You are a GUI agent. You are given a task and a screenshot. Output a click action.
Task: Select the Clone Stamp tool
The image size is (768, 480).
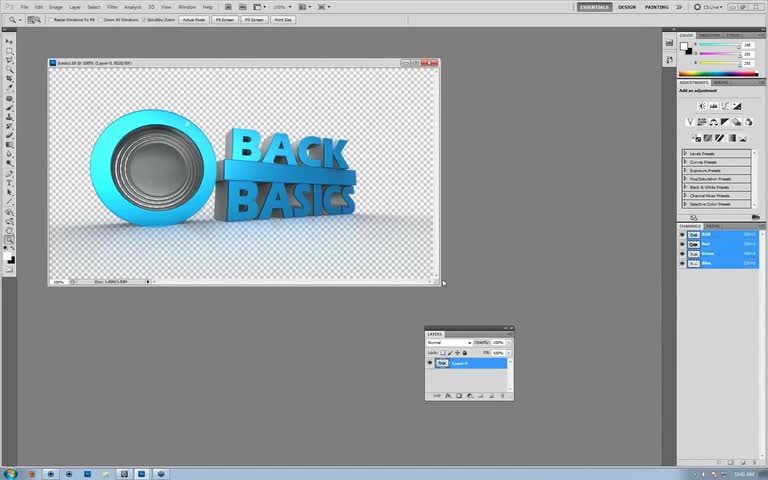(x=9, y=117)
